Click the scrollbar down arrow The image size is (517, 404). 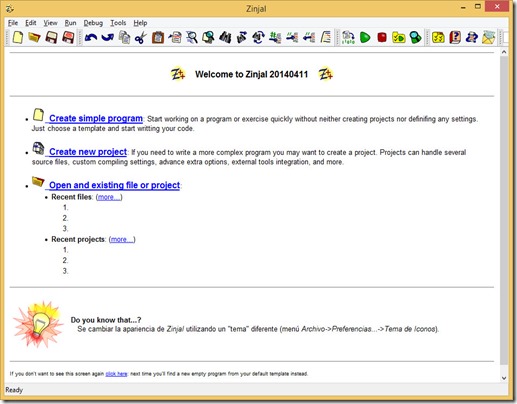[504, 378]
